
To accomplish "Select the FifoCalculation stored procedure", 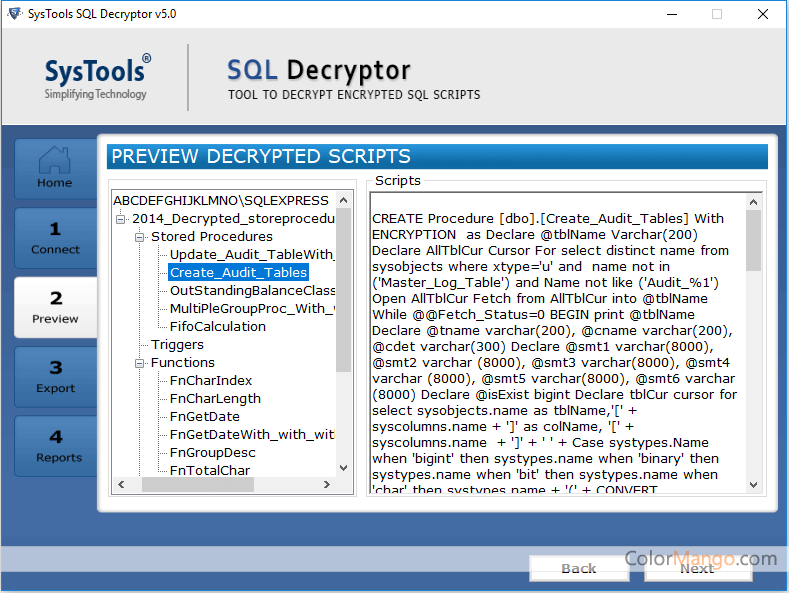I will pos(217,326).
